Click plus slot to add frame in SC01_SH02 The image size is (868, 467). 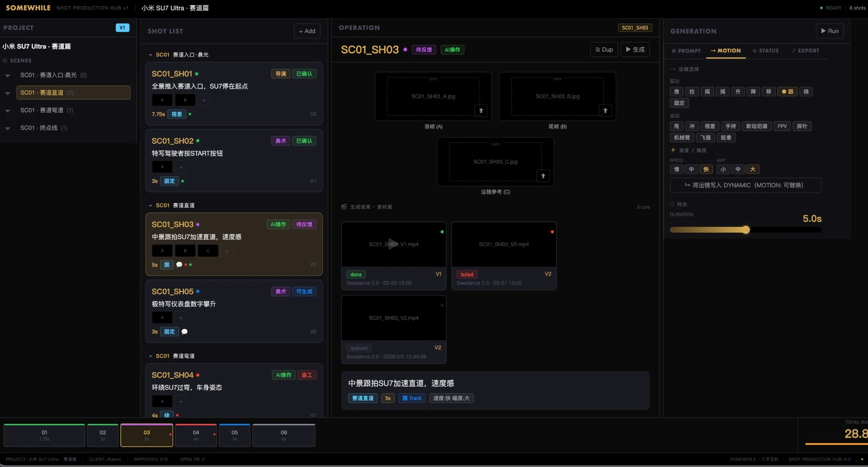click(181, 167)
